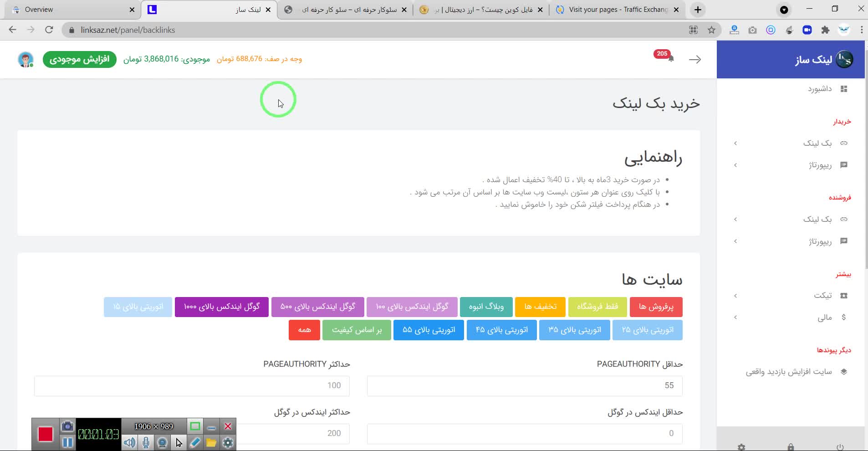Collapse the sidebar with the arrow icon
This screenshot has height=451, width=868.
point(695,59)
